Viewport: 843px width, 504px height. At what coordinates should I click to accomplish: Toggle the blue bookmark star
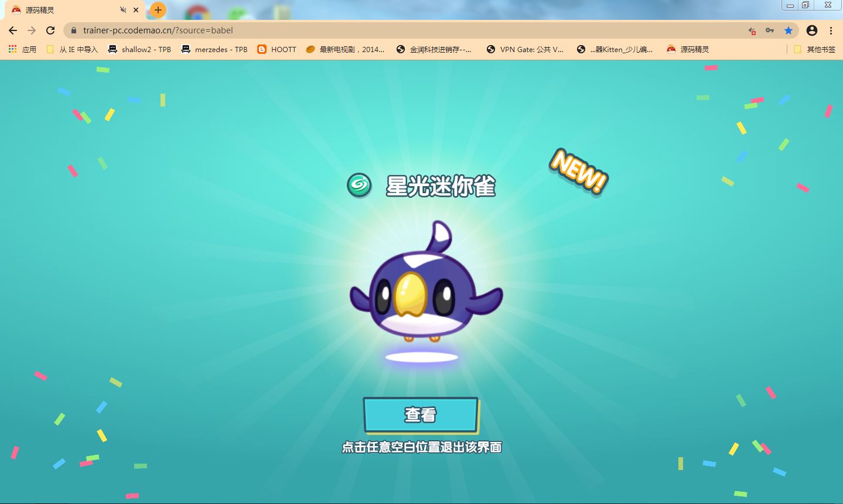[789, 30]
